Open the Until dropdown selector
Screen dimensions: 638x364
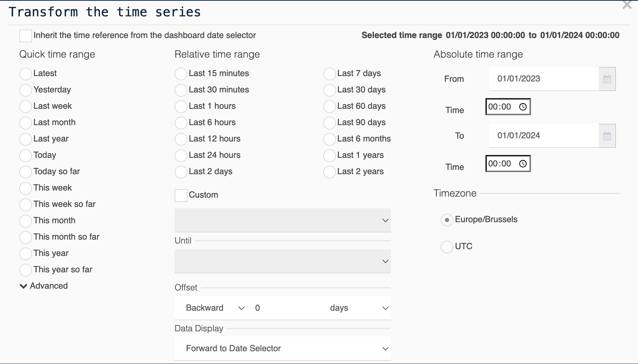(283, 261)
